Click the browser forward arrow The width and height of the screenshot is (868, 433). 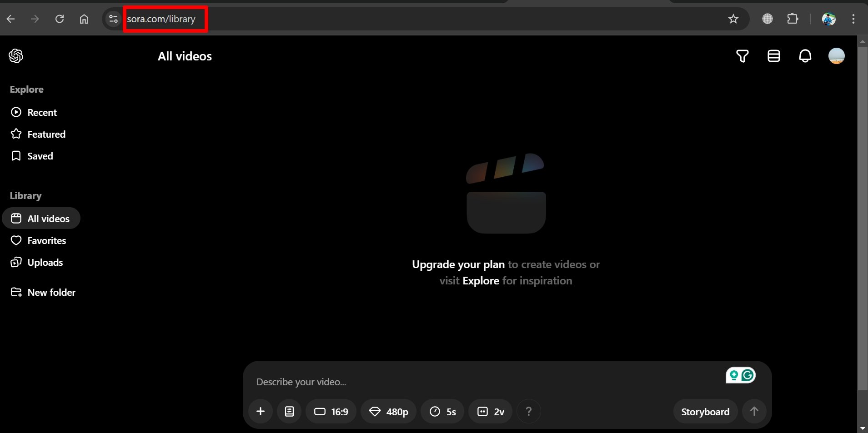click(x=35, y=19)
